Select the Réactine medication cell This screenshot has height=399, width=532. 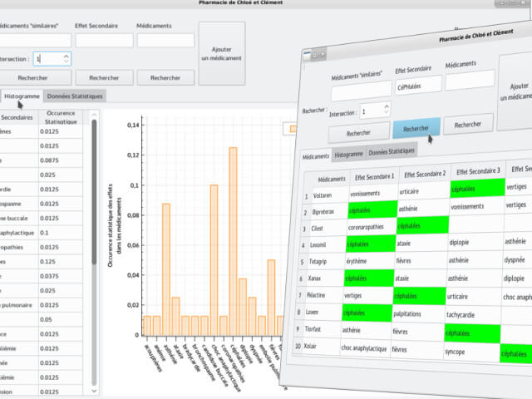point(323,295)
